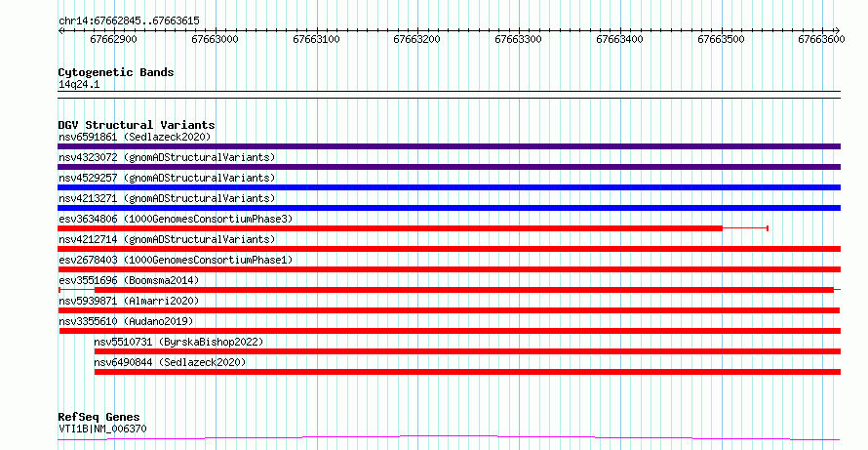Click ruler position 67663500
The width and height of the screenshot is (868, 450).
pyautogui.click(x=721, y=39)
